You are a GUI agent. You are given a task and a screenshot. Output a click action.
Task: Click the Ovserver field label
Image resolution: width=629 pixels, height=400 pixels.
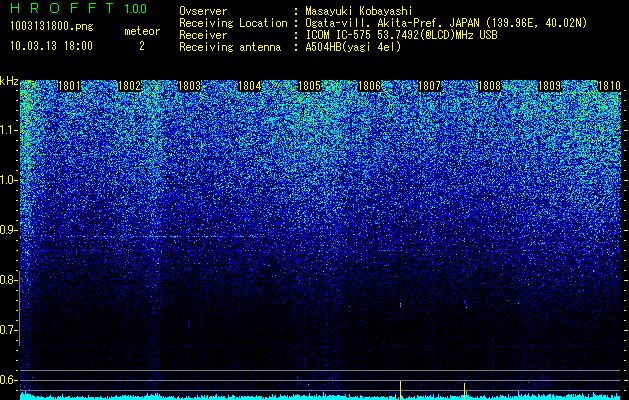click(x=203, y=11)
